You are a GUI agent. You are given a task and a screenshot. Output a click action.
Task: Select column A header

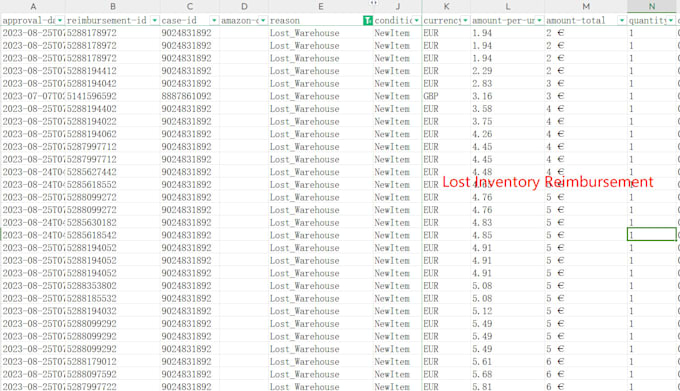click(x=33, y=7)
